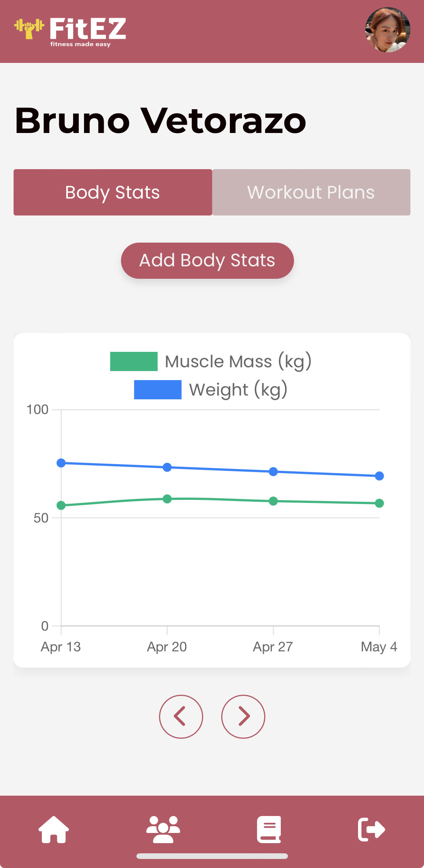Screen dimensions: 424x868
Task: Click the Bruno Vetorazo name heading
Action: click(x=161, y=121)
